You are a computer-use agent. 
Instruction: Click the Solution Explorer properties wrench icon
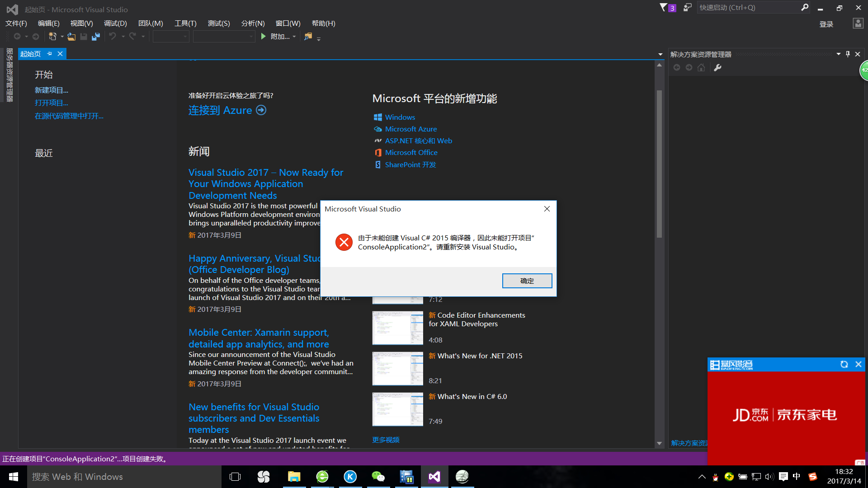(717, 68)
